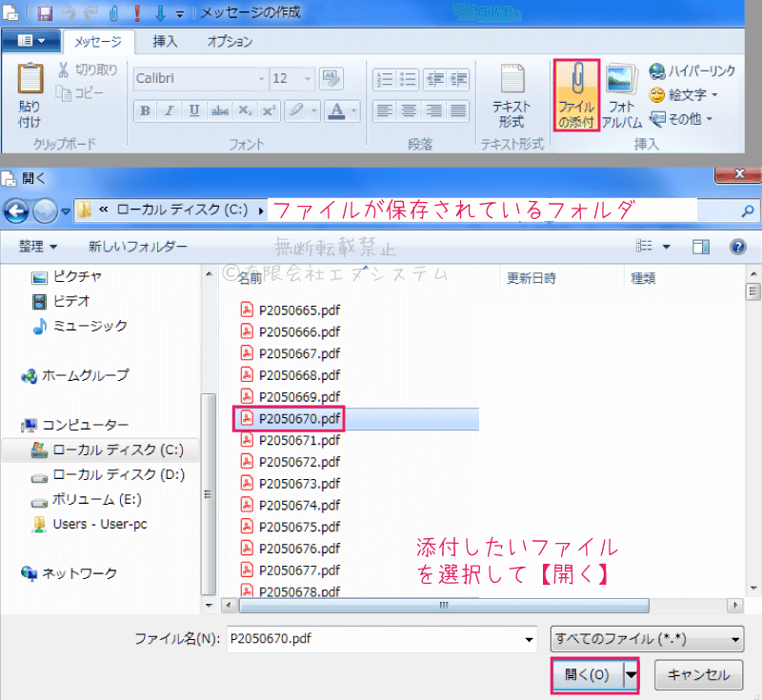
Task: Click コピー copy command
Action: pyautogui.click(x=80, y=92)
